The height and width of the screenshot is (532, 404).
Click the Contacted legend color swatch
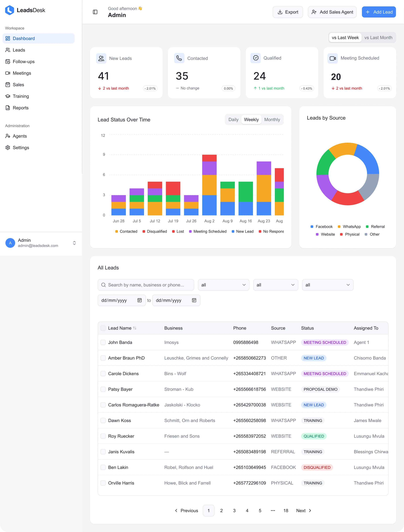click(x=116, y=232)
